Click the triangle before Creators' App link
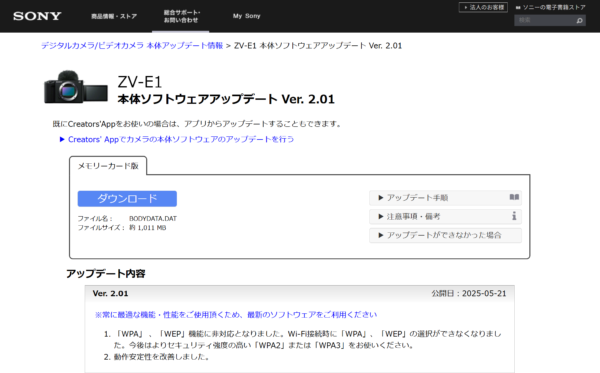 pyautogui.click(x=62, y=139)
